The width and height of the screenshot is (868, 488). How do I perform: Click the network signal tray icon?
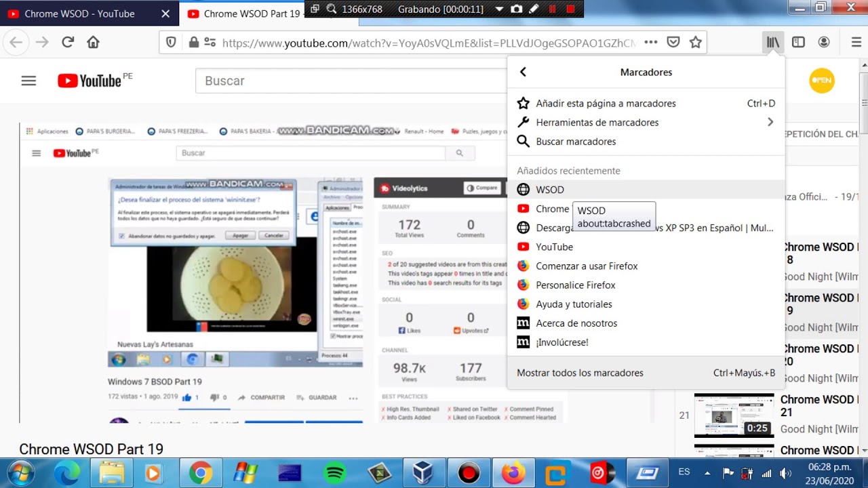766,473
